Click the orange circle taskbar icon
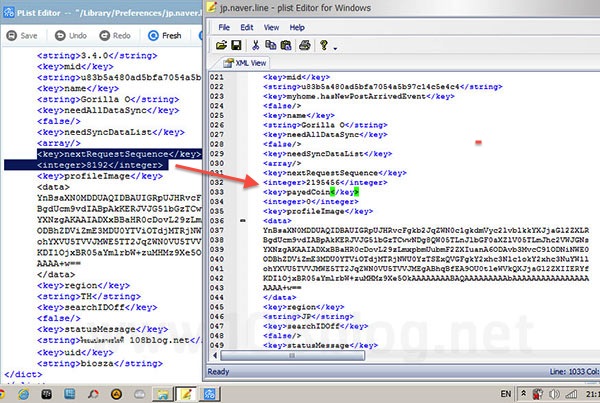Image resolution: width=600 pixels, height=403 pixels. [x=116, y=394]
